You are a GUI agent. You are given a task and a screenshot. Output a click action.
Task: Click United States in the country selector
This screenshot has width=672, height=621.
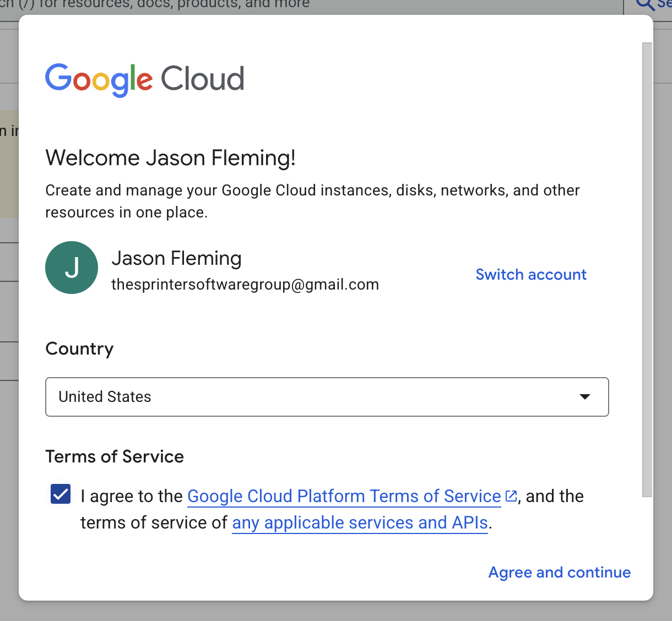105,396
